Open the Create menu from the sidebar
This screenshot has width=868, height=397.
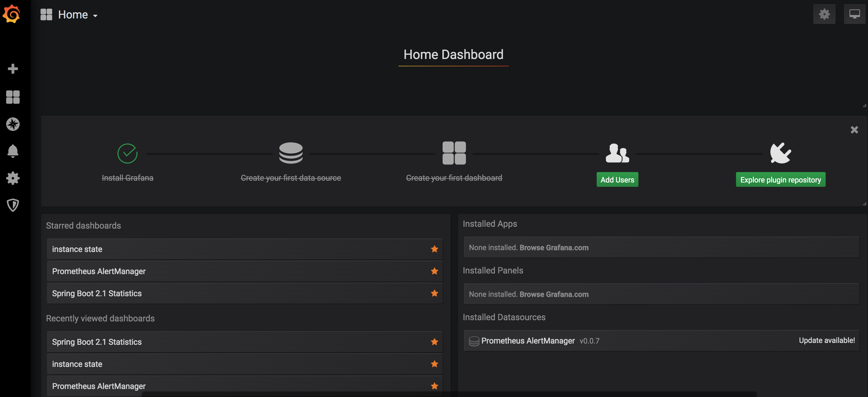(13, 69)
